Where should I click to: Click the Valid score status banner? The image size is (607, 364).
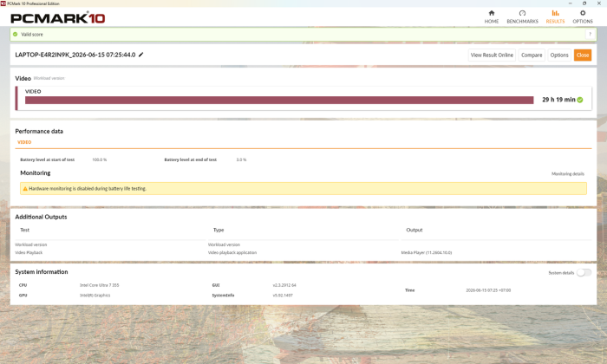click(x=303, y=34)
